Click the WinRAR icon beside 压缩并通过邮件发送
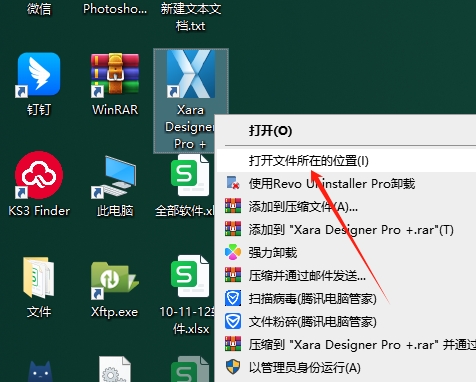Screen dimensions: 476x382 233,275
